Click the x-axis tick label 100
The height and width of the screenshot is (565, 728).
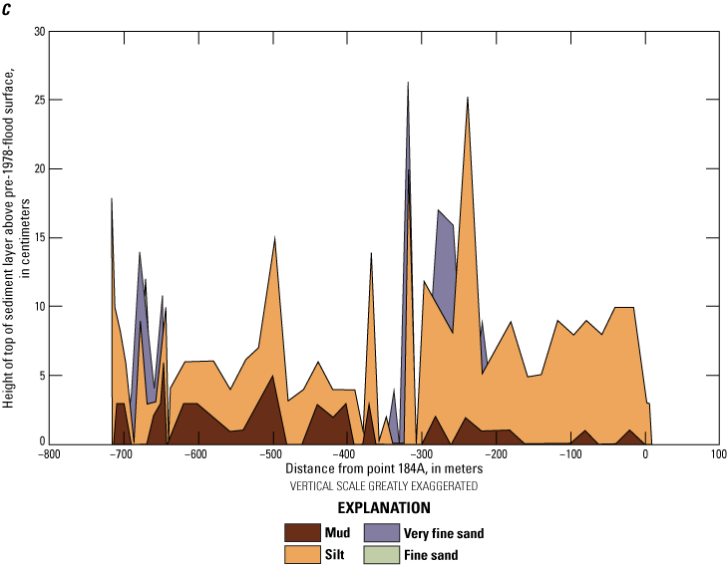coord(718,455)
